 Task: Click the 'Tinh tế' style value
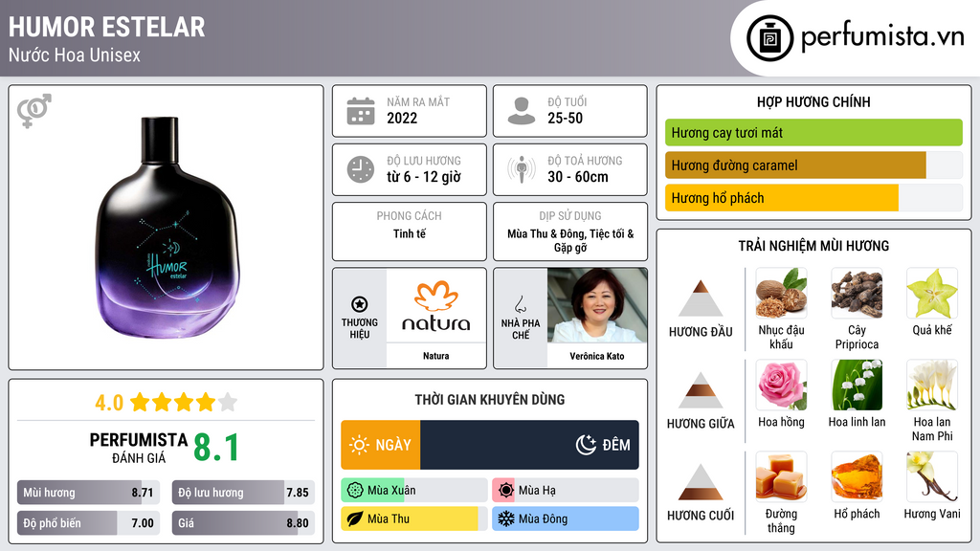click(410, 233)
